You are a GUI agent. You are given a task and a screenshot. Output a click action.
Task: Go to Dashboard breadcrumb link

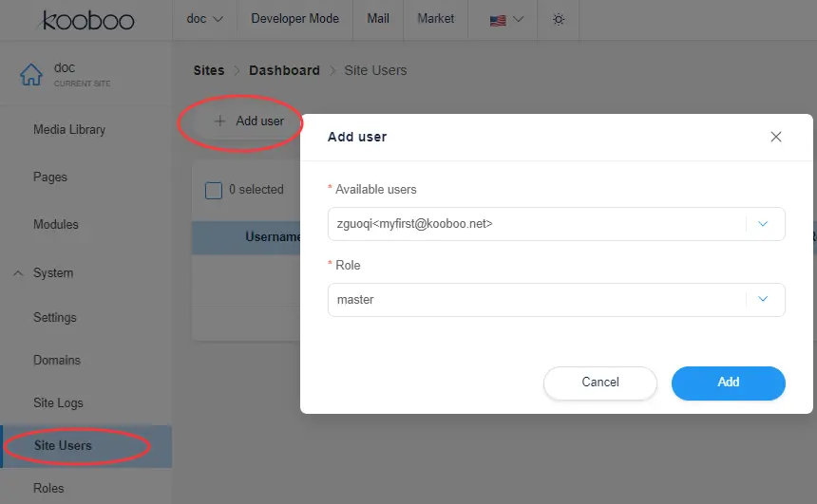pyautogui.click(x=284, y=70)
